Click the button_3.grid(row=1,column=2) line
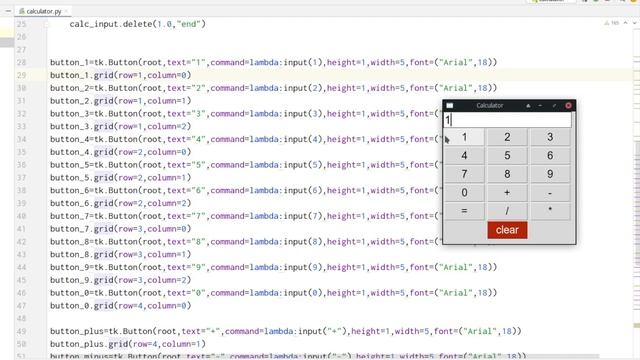 tap(120, 127)
